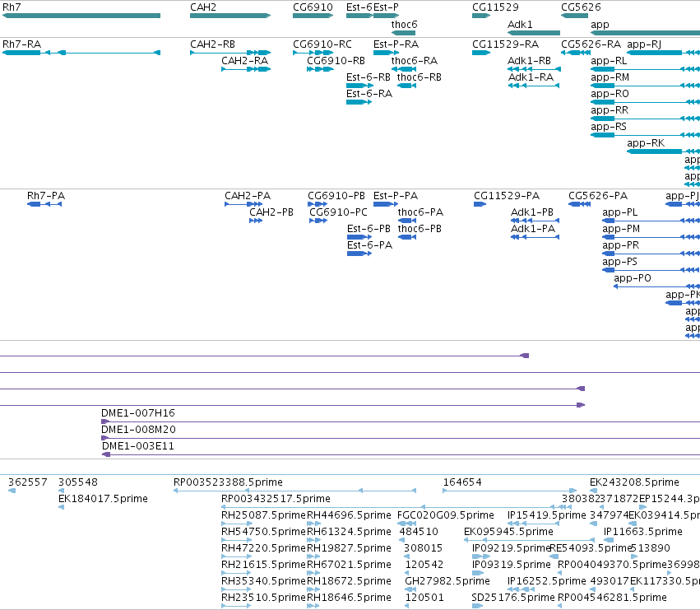Click the Rh7 gene label

pos(12,7)
